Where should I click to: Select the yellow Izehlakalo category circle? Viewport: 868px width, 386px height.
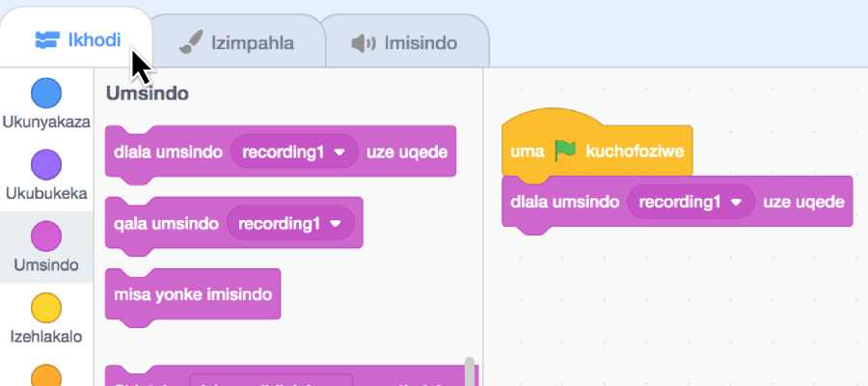pyautogui.click(x=46, y=308)
